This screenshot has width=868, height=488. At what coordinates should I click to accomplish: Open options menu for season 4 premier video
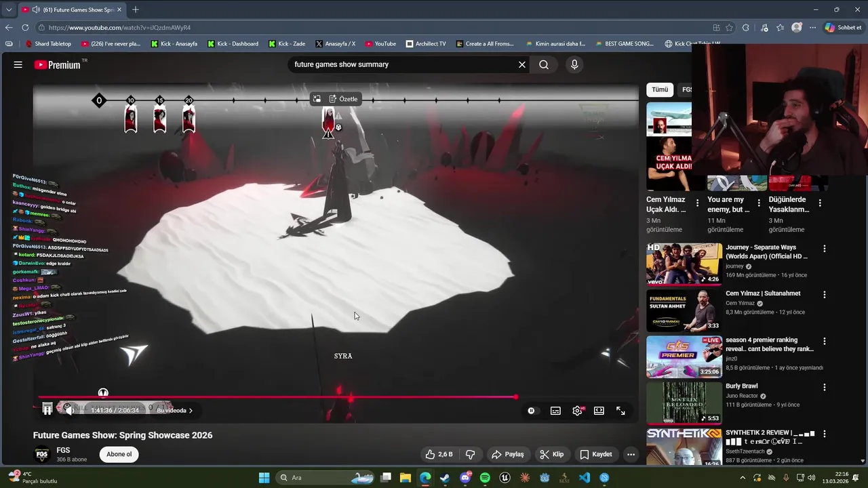[x=825, y=341]
